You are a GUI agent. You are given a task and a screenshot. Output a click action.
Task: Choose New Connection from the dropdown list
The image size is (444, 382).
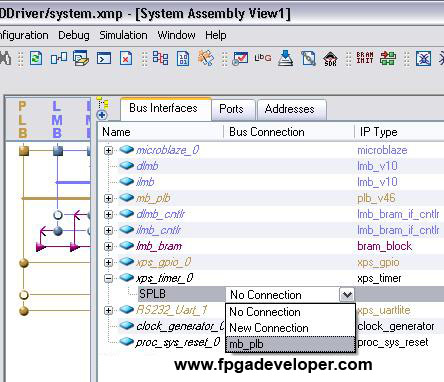tap(290, 328)
